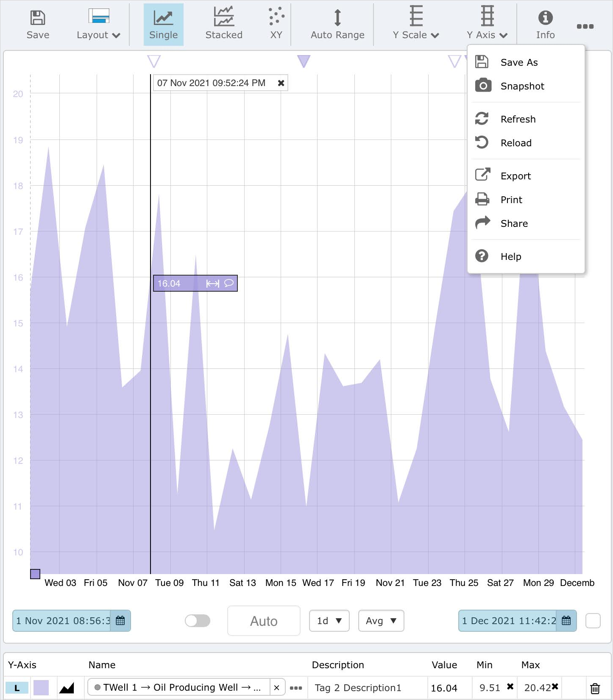Select the outlined marker near Nov 07

click(x=154, y=61)
